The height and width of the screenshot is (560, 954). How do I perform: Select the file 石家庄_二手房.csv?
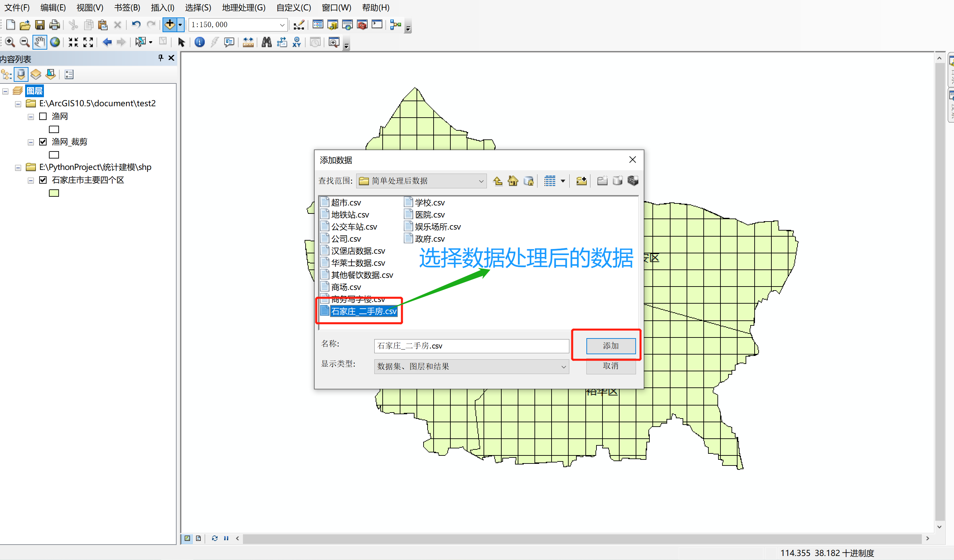359,311
